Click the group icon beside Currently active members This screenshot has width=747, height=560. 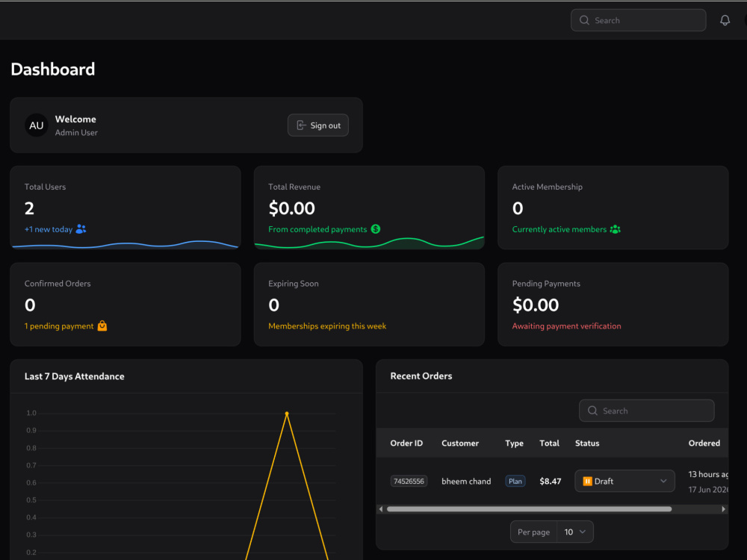615,229
